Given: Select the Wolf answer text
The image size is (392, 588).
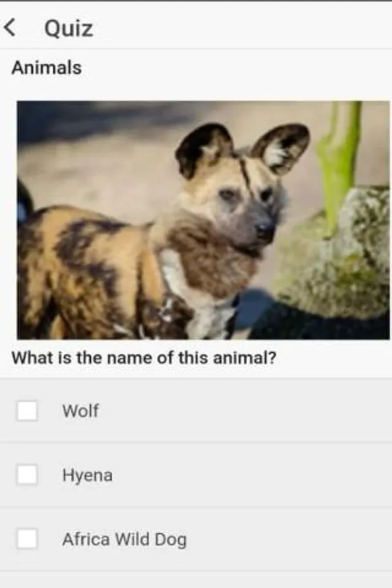Looking at the screenshot, I should click(x=80, y=411).
